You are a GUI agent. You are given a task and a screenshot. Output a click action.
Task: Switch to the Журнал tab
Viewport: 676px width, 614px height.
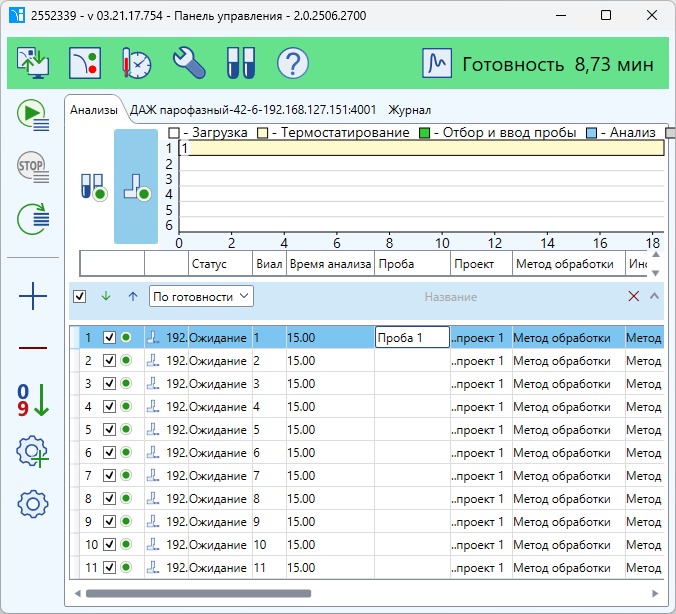[409, 110]
